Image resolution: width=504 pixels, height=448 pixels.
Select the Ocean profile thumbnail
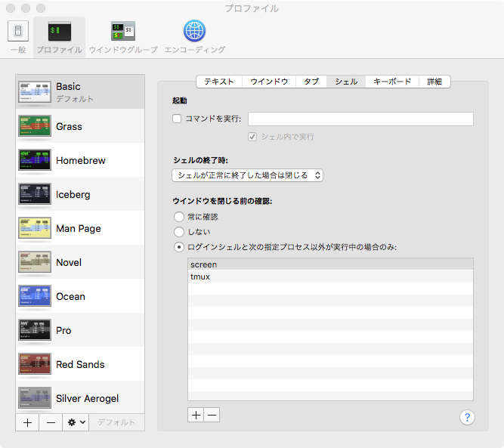coord(35,296)
